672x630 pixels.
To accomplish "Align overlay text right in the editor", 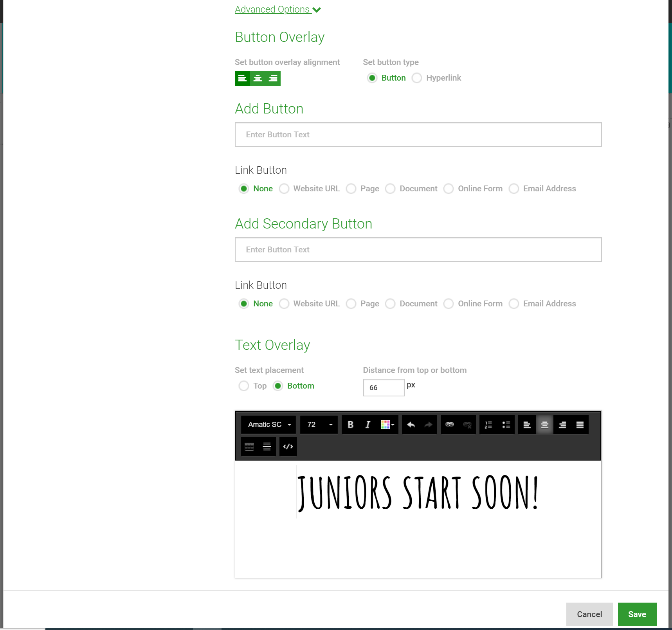I will (x=562, y=425).
